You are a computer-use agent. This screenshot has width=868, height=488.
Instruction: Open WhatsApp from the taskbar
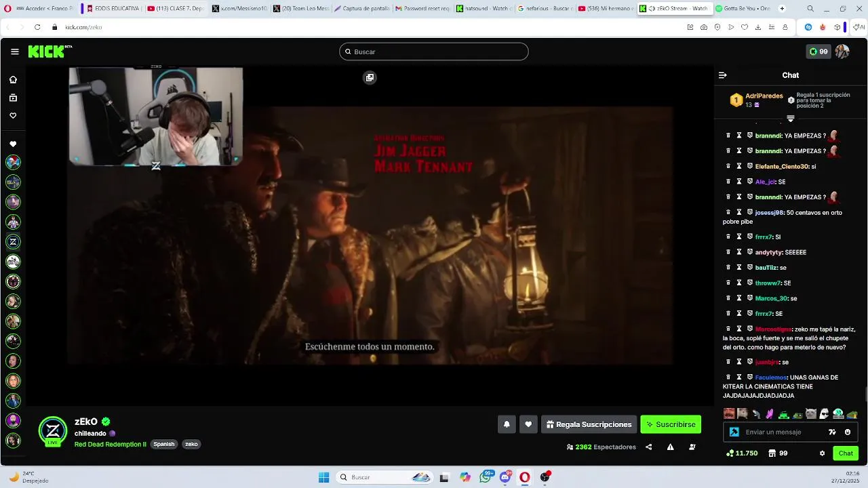486,477
